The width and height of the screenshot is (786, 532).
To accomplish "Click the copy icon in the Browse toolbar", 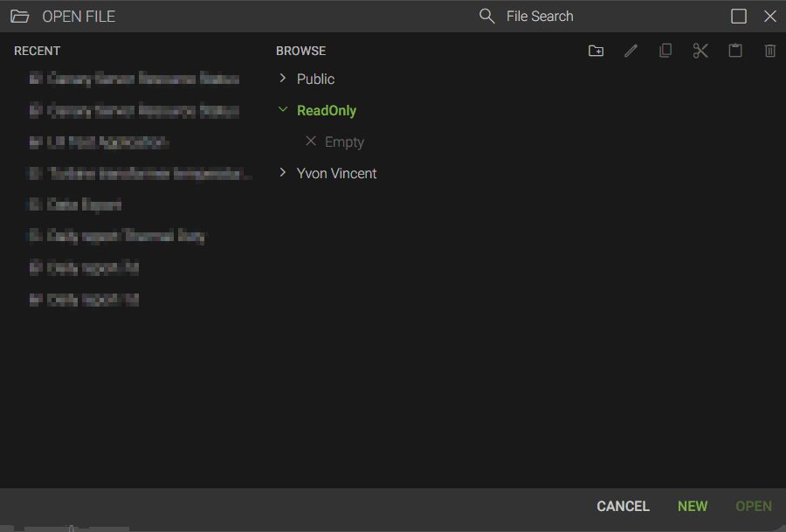I will 665,51.
